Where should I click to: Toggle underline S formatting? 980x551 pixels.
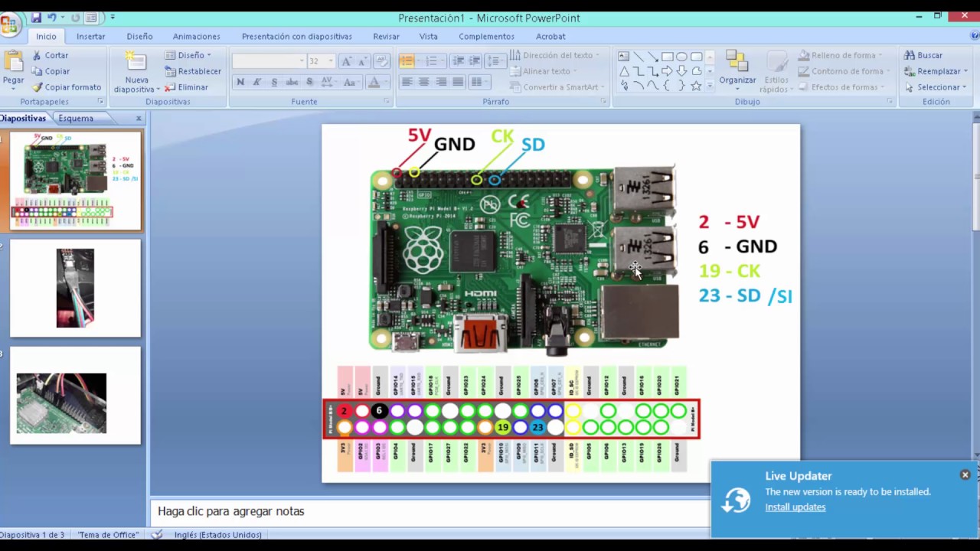(x=274, y=82)
